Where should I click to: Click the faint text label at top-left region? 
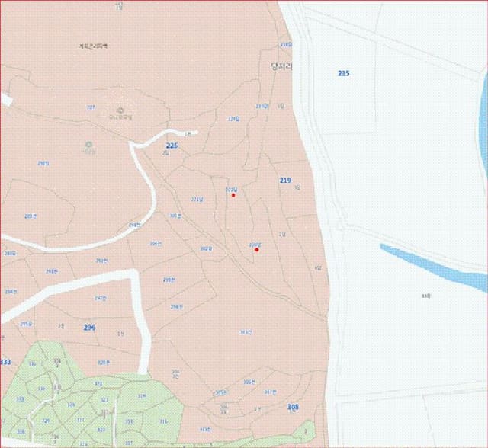point(93,46)
